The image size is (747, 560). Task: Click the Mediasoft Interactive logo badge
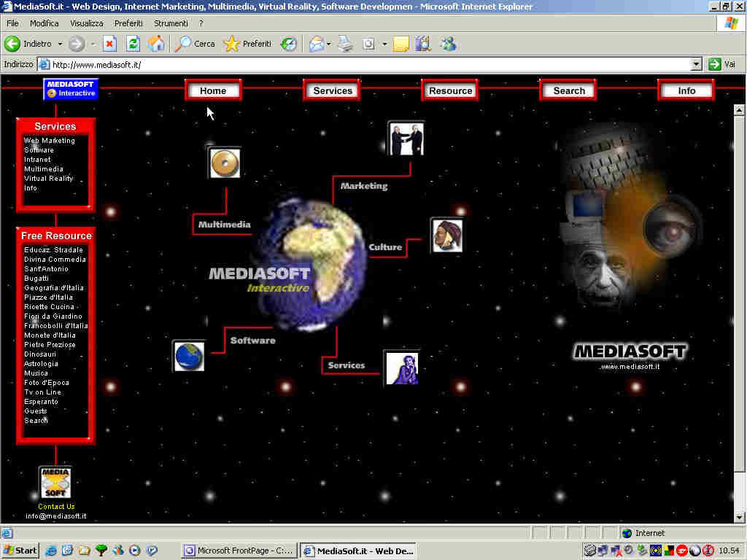pyautogui.click(x=71, y=89)
